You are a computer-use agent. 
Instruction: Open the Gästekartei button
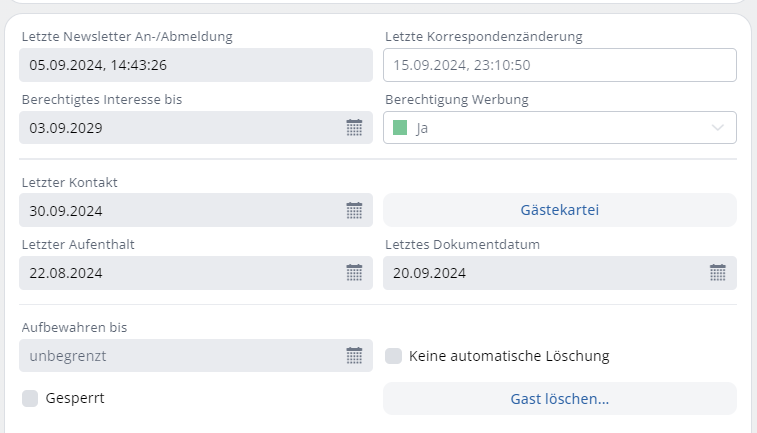coord(560,210)
